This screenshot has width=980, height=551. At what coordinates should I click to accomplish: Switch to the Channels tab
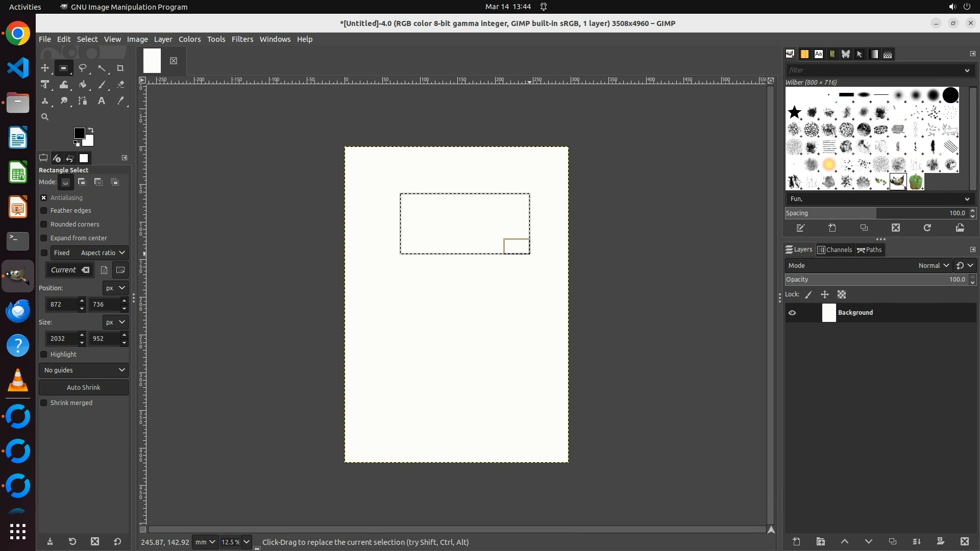point(835,250)
